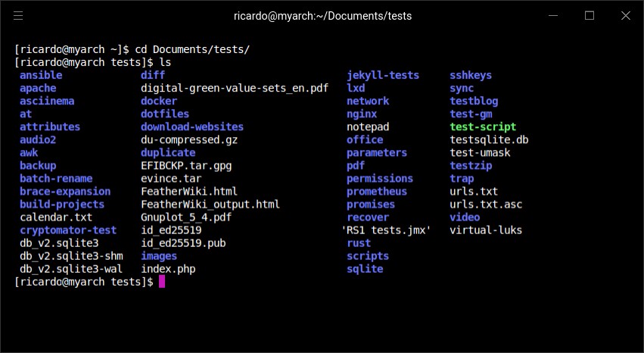
Task: Click the 'permissions' directory name
Action: pos(380,178)
